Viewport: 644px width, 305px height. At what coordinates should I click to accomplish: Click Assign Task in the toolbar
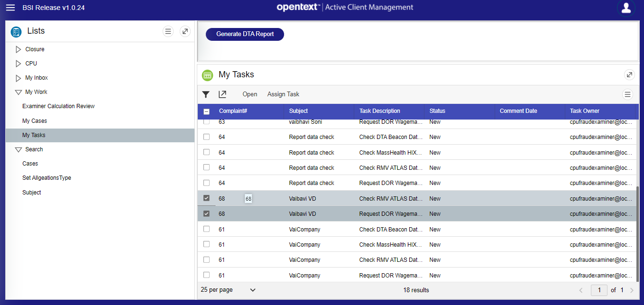283,94
